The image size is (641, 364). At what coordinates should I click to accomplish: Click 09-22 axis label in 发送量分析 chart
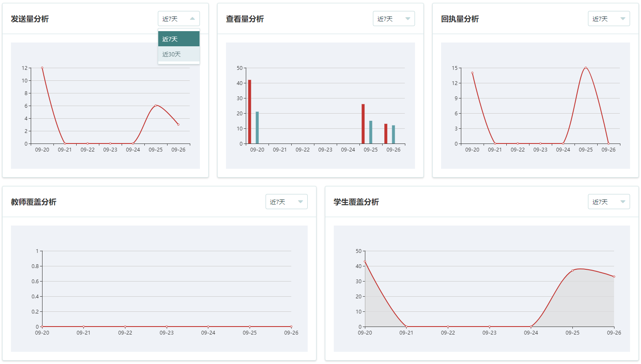[x=88, y=150]
